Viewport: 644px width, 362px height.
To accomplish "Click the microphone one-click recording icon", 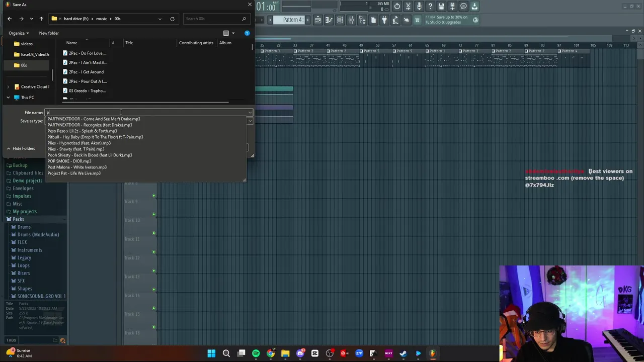I will click(419, 6).
